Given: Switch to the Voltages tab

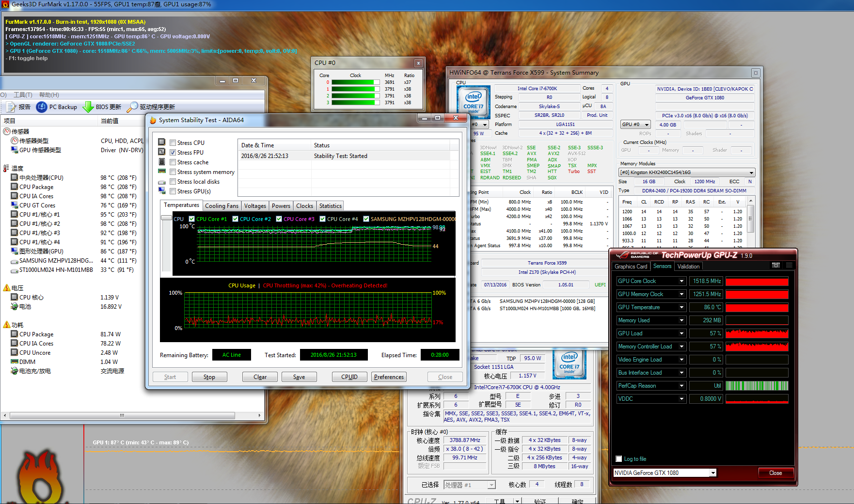Looking at the screenshot, I should tap(255, 206).
